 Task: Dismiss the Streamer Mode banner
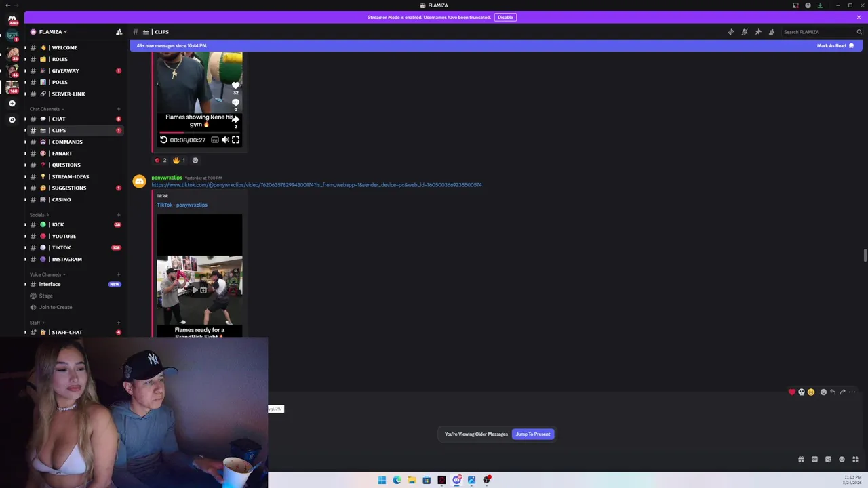pos(859,17)
